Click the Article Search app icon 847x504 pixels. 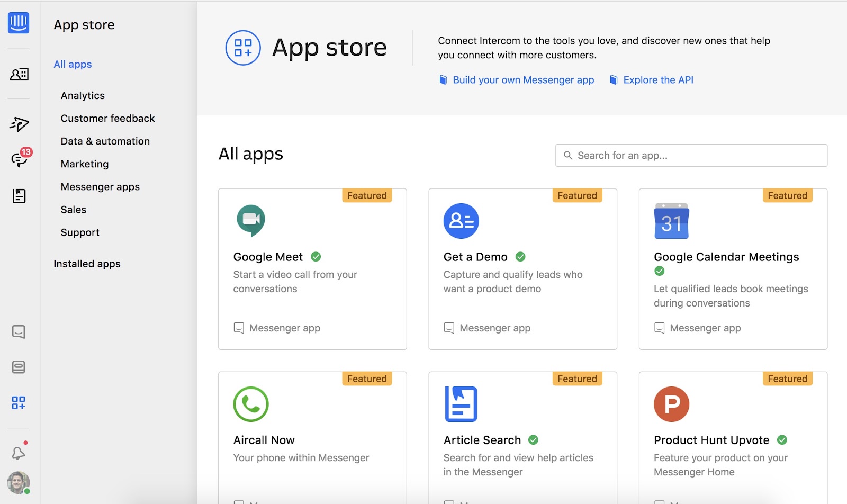(x=461, y=404)
